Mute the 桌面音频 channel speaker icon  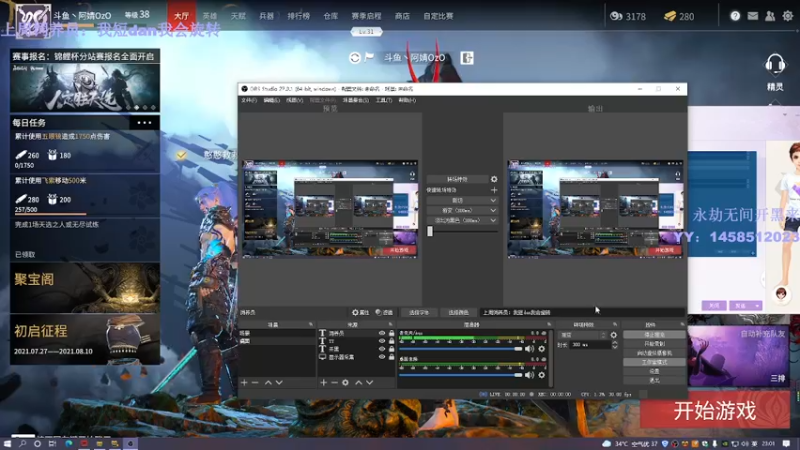point(530,375)
